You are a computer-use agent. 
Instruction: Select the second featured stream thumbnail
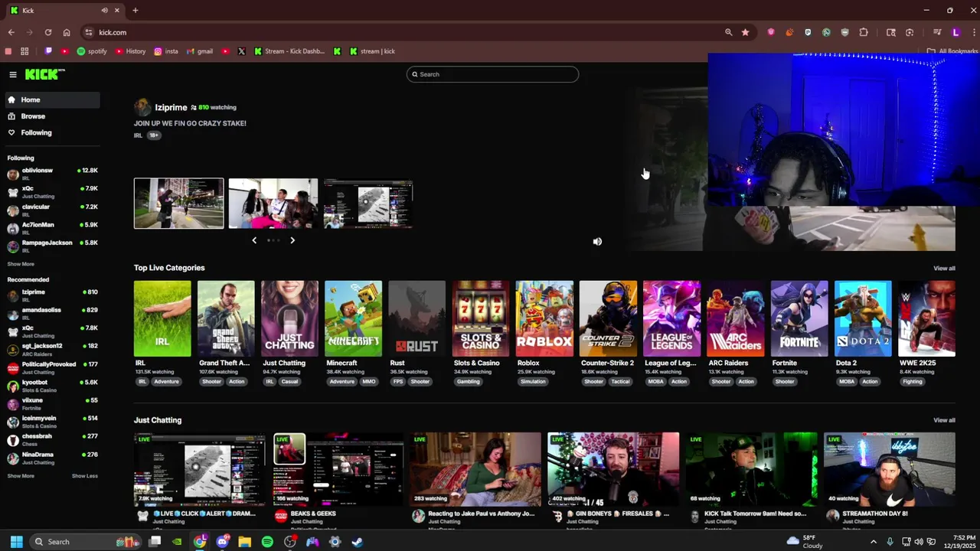[x=273, y=204]
